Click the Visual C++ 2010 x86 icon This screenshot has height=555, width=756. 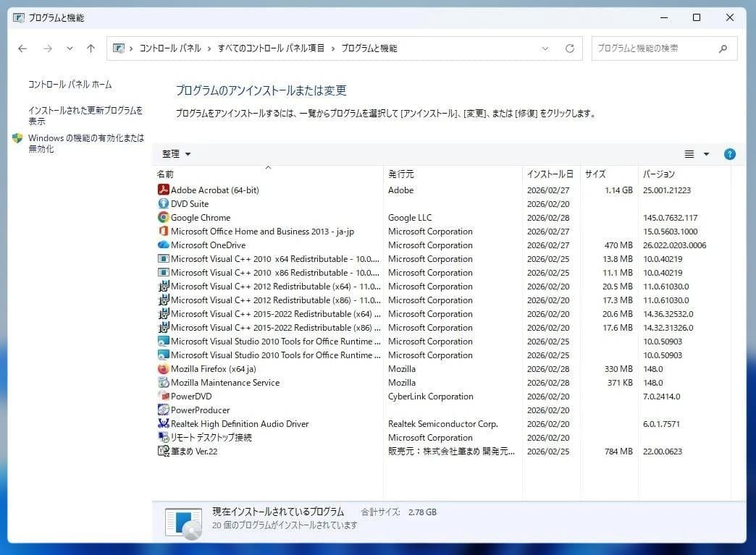[164, 272]
